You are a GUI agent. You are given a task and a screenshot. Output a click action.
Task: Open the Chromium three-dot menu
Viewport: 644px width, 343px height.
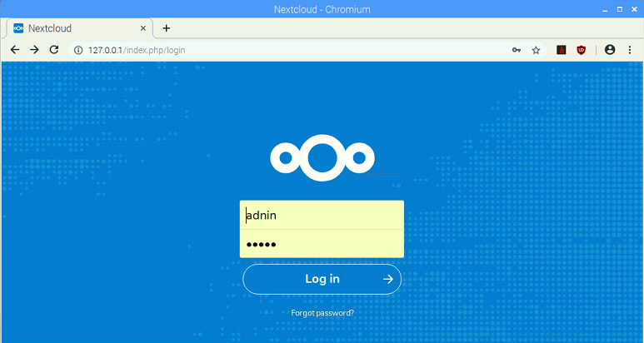pyautogui.click(x=630, y=50)
